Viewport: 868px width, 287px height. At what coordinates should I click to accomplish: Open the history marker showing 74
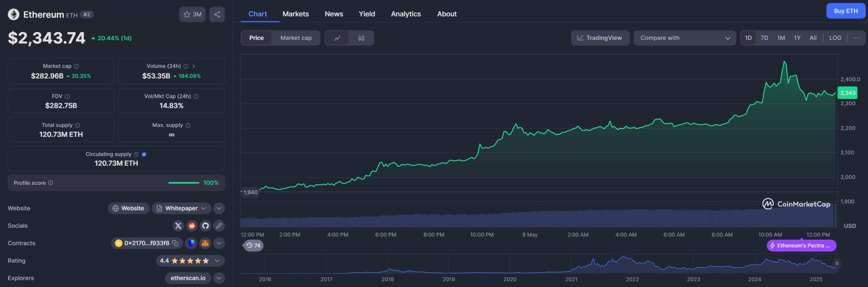[254, 246]
